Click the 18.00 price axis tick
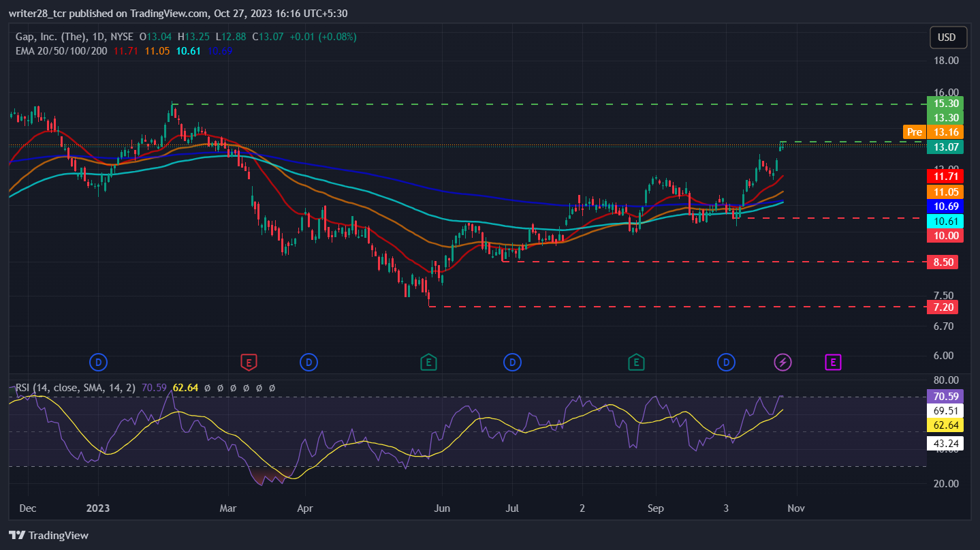Image resolution: width=980 pixels, height=550 pixels. click(947, 60)
